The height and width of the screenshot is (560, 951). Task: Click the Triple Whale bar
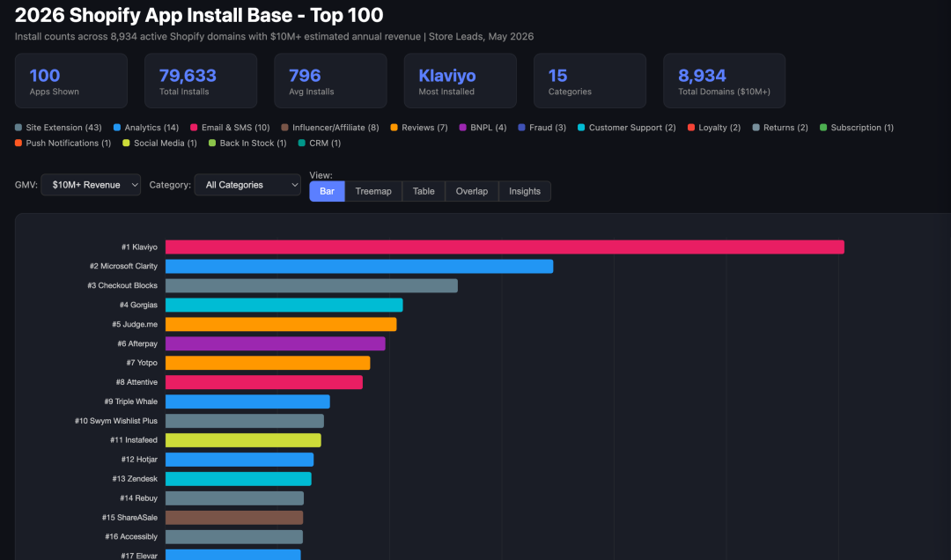pos(247,402)
